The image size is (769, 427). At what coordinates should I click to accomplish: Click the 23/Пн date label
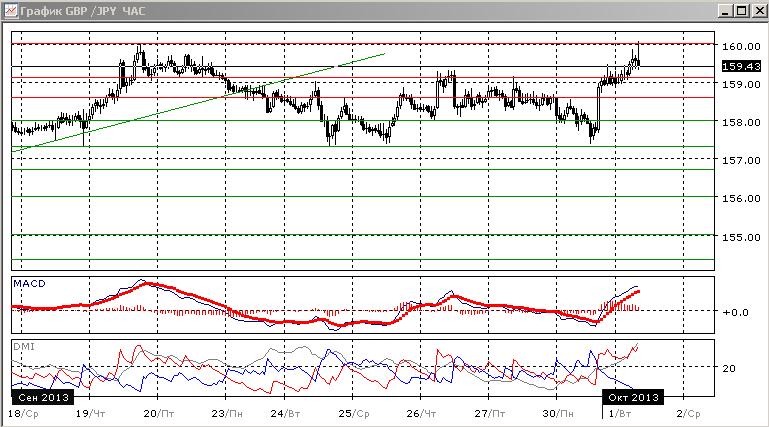click(x=227, y=414)
